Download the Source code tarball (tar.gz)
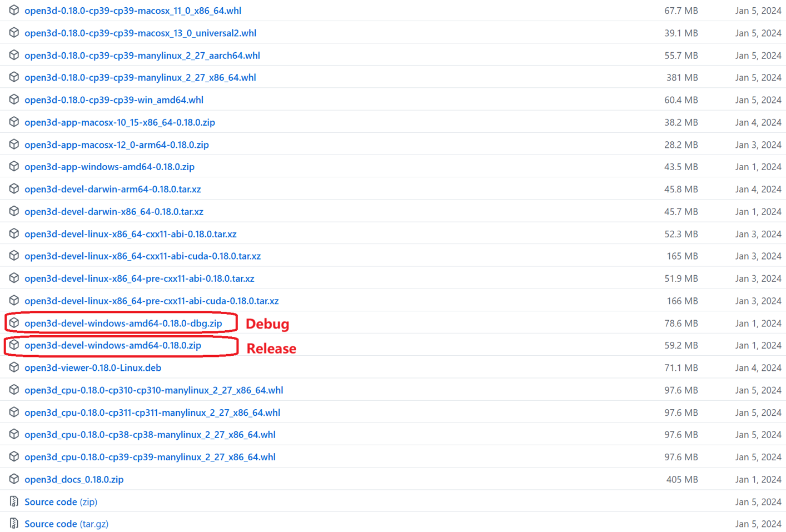This screenshot has height=532, width=786. coord(66,523)
